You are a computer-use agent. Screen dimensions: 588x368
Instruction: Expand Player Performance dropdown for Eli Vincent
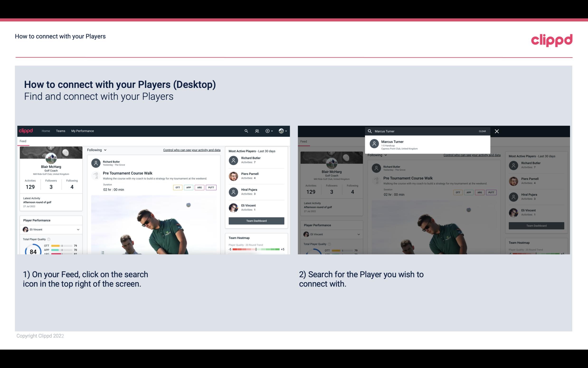[77, 229]
